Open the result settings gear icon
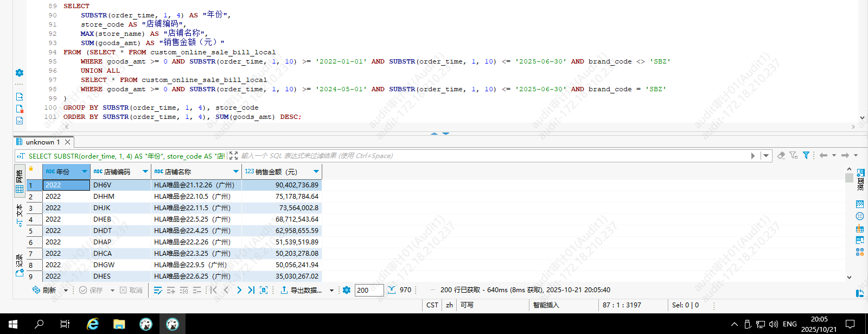This screenshot has height=334, width=868. (x=347, y=290)
